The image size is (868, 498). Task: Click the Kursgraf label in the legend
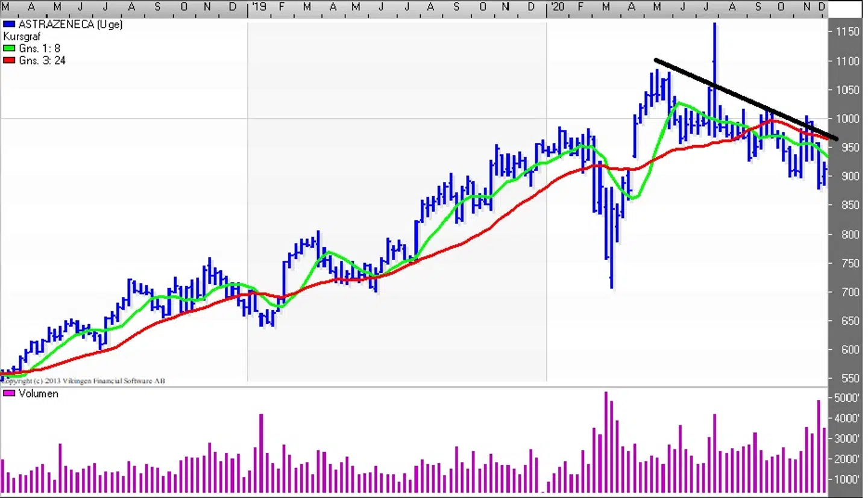pyautogui.click(x=22, y=37)
